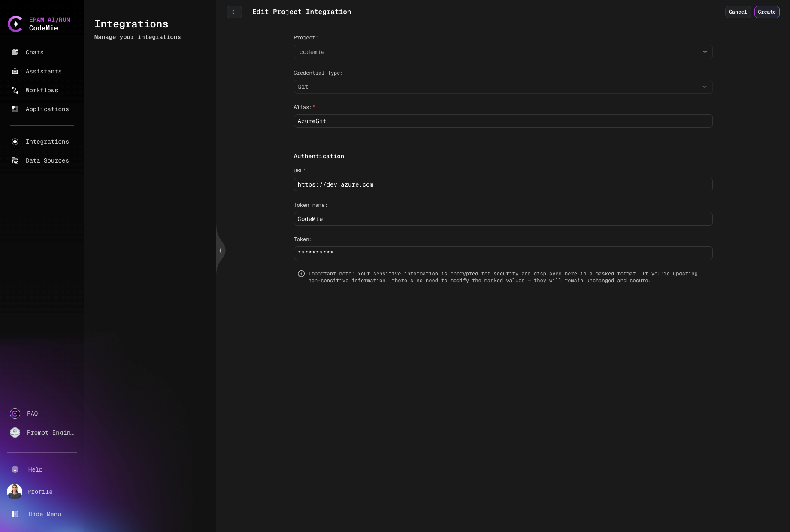The height and width of the screenshot is (532, 790).
Task: Click the info icon beside the important note
Action: pyautogui.click(x=301, y=274)
